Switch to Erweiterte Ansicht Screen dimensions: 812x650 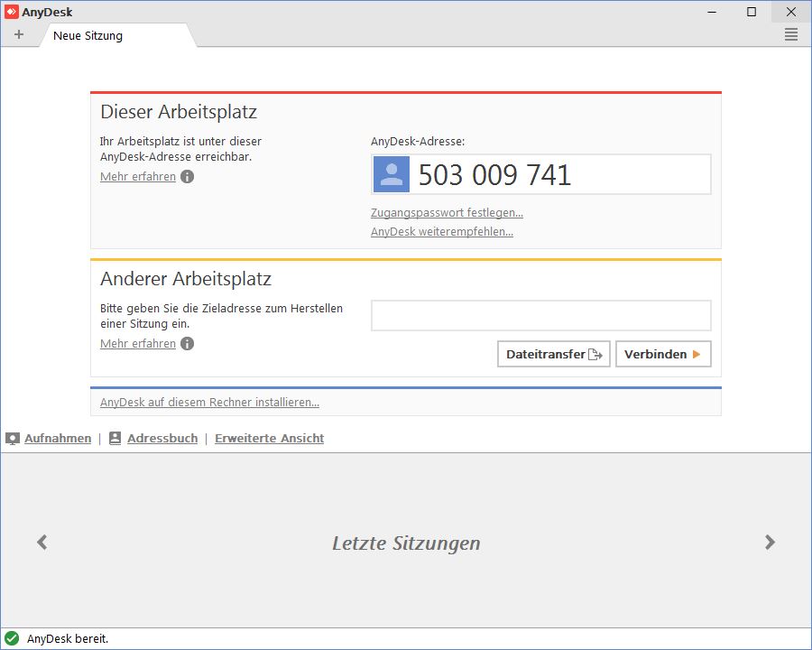coord(269,439)
